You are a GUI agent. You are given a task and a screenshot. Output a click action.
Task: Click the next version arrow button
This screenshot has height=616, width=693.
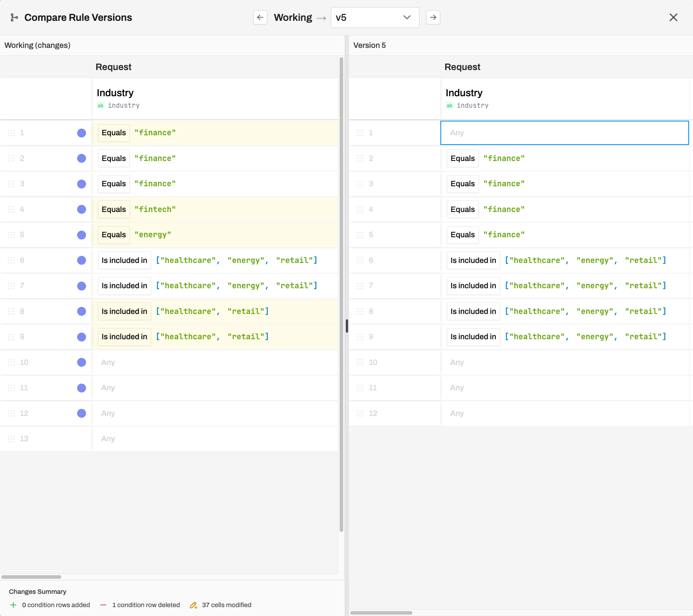433,17
